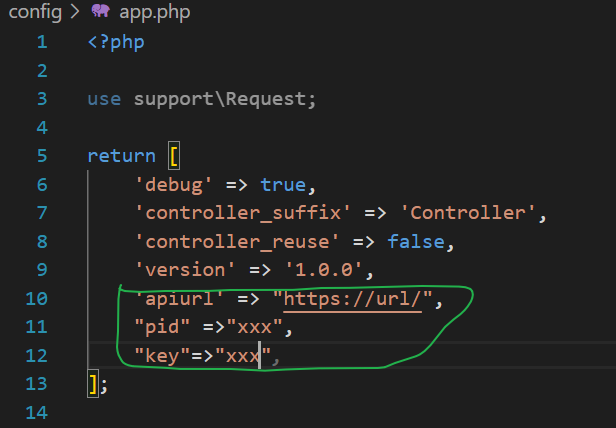Click the return keyword
Viewport: 616px width, 428px height.
tap(121, 156)
